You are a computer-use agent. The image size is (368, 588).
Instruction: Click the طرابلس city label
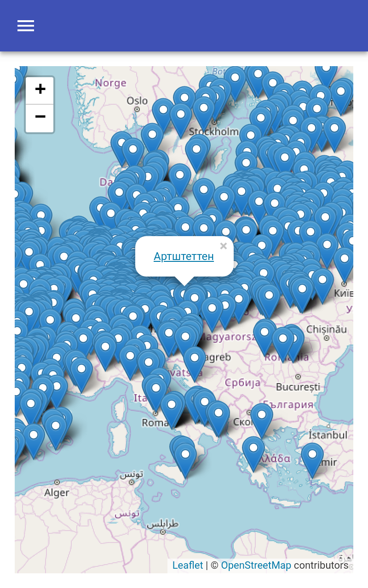(162, 524)
